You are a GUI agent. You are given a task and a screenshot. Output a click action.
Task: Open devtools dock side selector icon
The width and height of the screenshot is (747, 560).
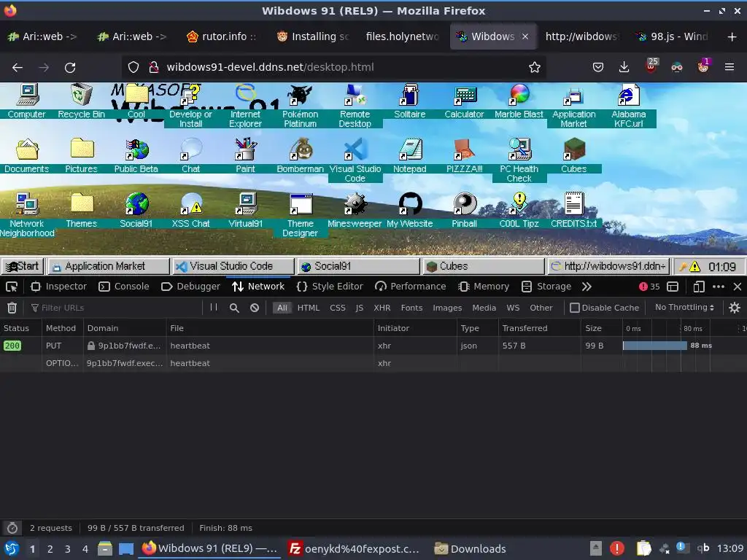pos(672,287)
